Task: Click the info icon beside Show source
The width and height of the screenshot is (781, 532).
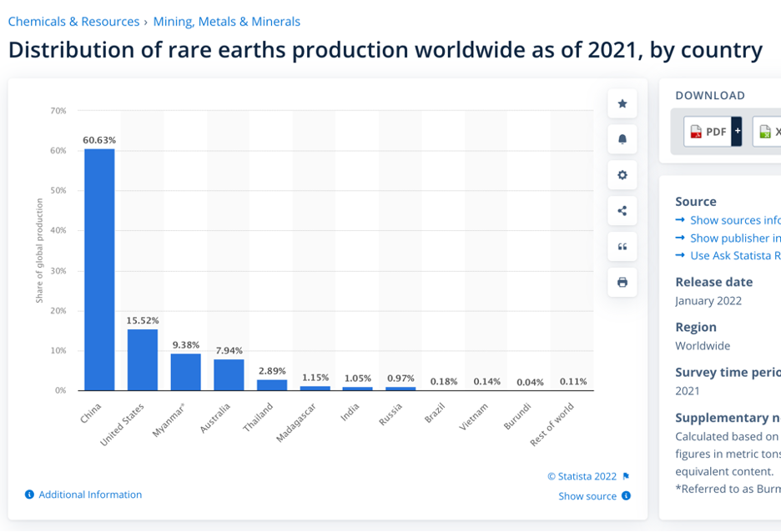Action: 627,496
